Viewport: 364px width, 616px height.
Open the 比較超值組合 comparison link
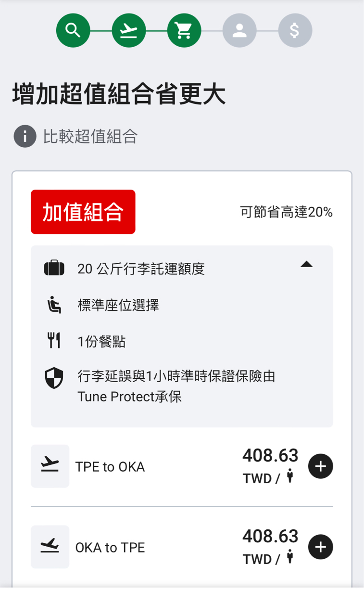coord(90,137)
